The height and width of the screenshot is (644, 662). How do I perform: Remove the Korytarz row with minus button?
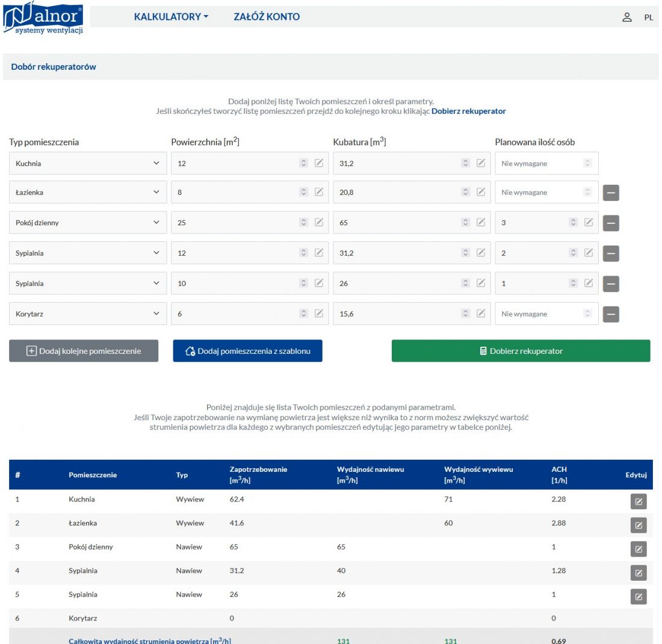pyautogui.click(x=611, y=314)
